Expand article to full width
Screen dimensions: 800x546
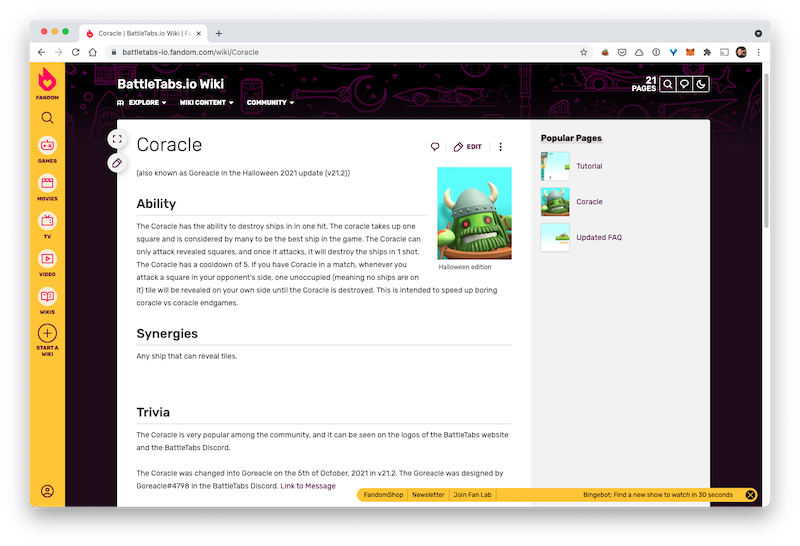click(x=117, y=139)
